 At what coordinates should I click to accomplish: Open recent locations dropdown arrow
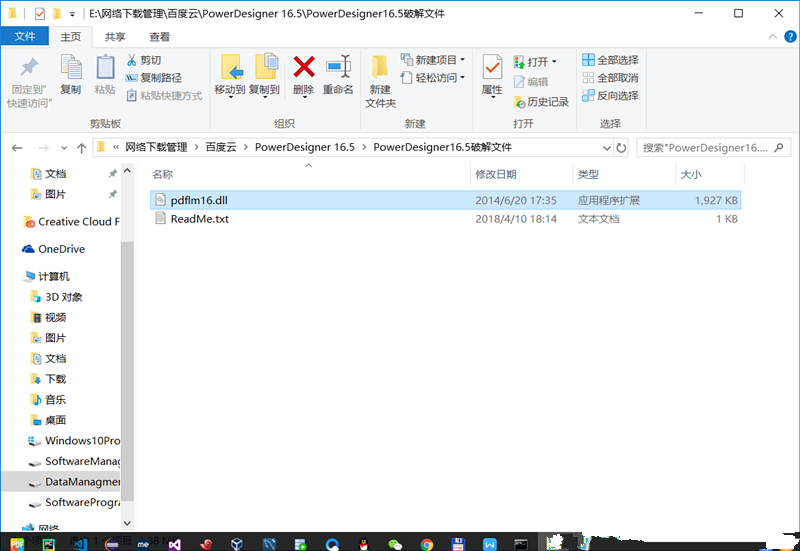coord(64,148)
